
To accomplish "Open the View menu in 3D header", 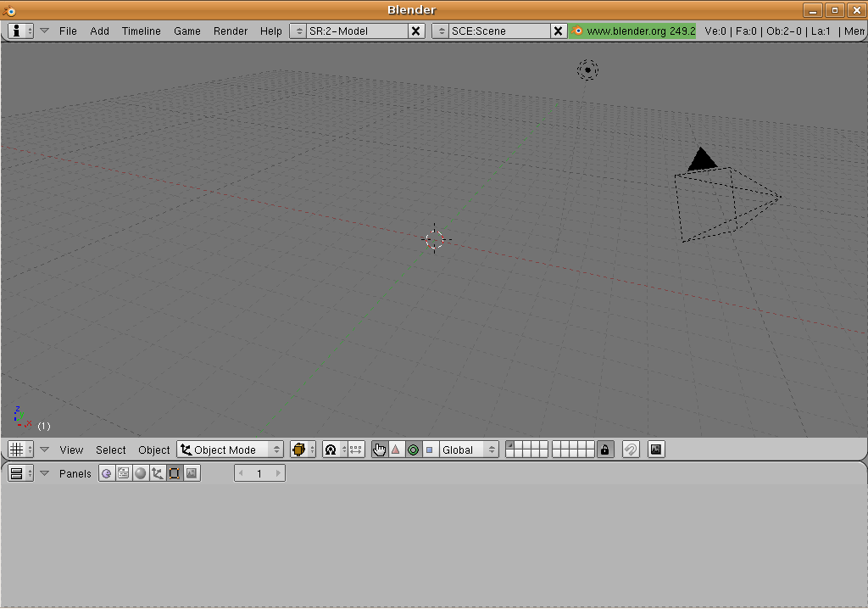I will click(71, 450).
